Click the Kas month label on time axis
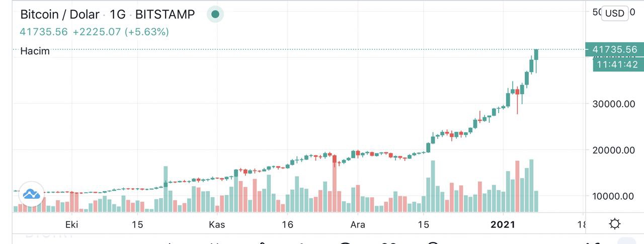This screenshot has width=644, height=244. point(217,224)
